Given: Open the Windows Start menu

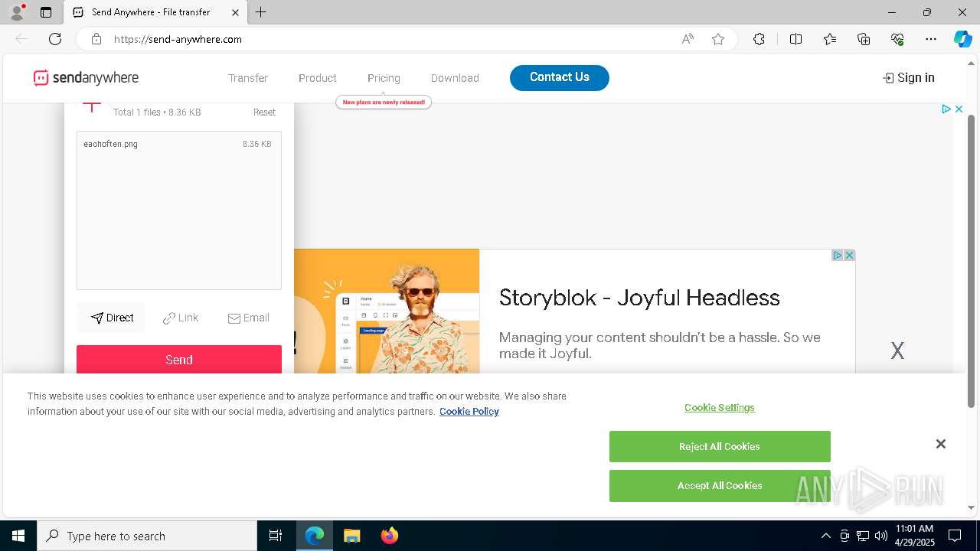Looking at the screenshot, I should coord(18,536).
